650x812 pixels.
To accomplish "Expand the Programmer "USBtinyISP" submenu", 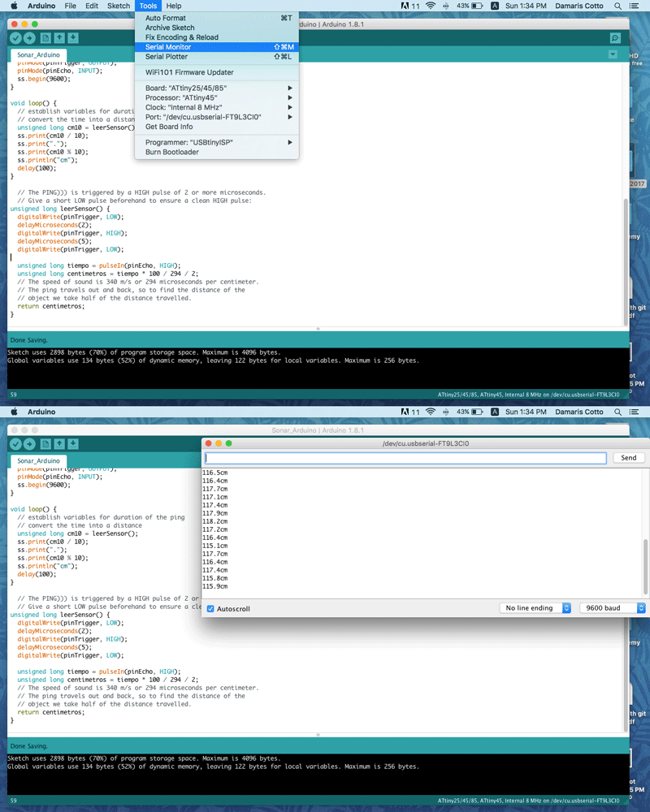I will (x=217, y=142).
